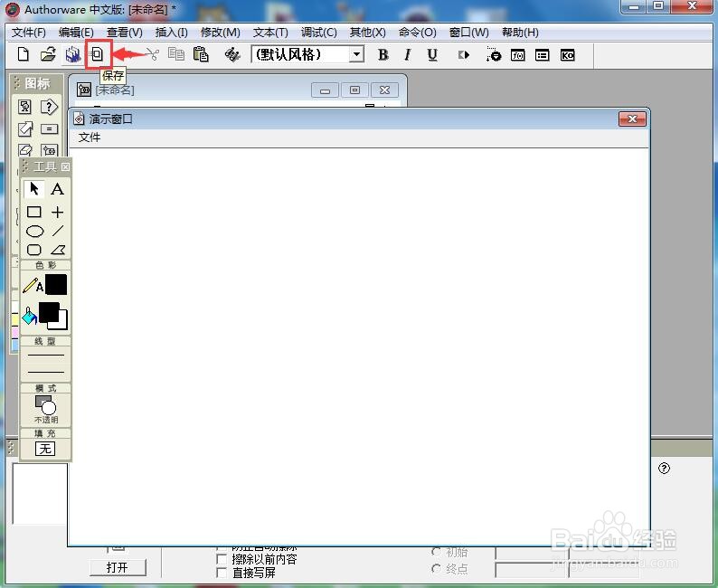Click the Find toolbar icon
The image size is (718, 588).
pyautogui.click(x=232, y=54)
